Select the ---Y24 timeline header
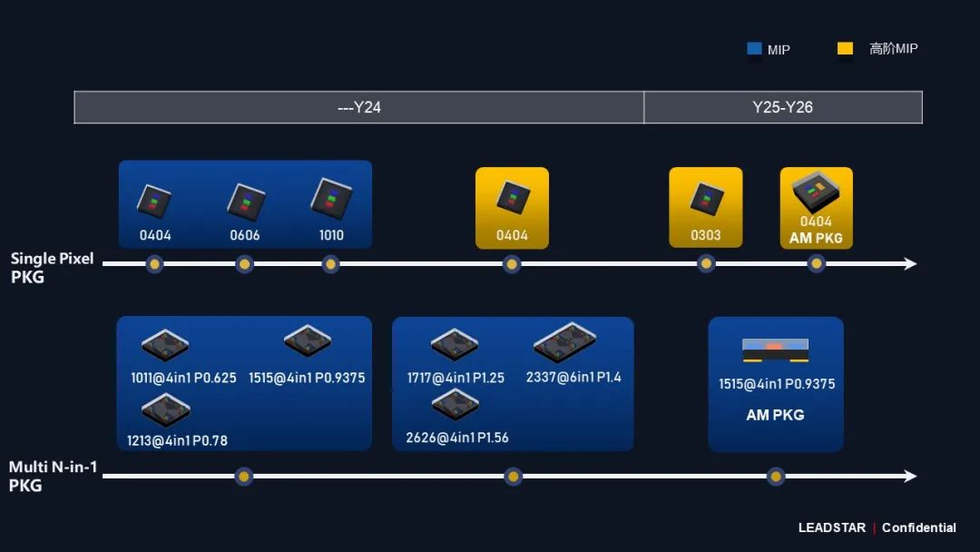The height and width of the screenshot is (552, 980). [359, 107]
